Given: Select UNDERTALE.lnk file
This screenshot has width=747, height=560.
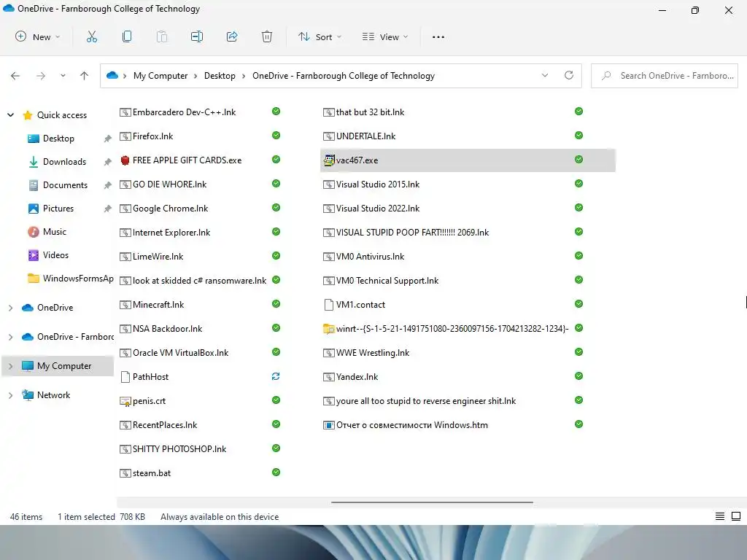Looking at the screenshot, I should click(365, 136).
